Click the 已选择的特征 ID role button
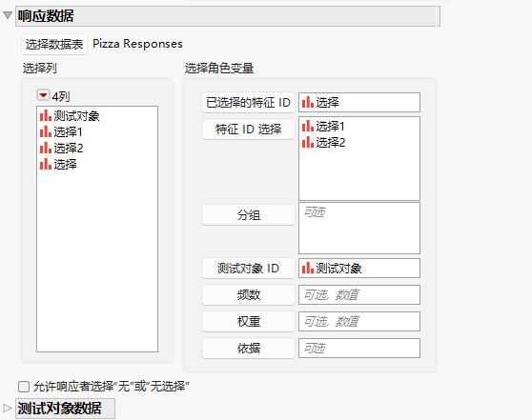Screen dimensions: 532x420 click(x=248, y=102)
